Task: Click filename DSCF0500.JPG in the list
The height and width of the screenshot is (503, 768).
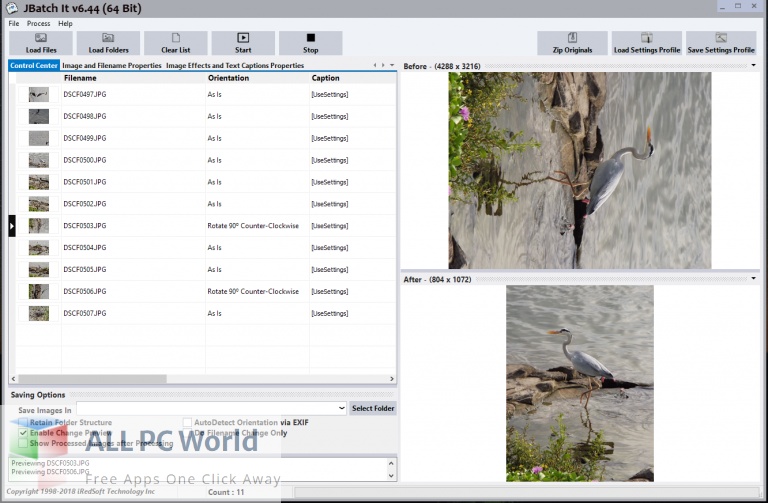Action: [85, 160]
